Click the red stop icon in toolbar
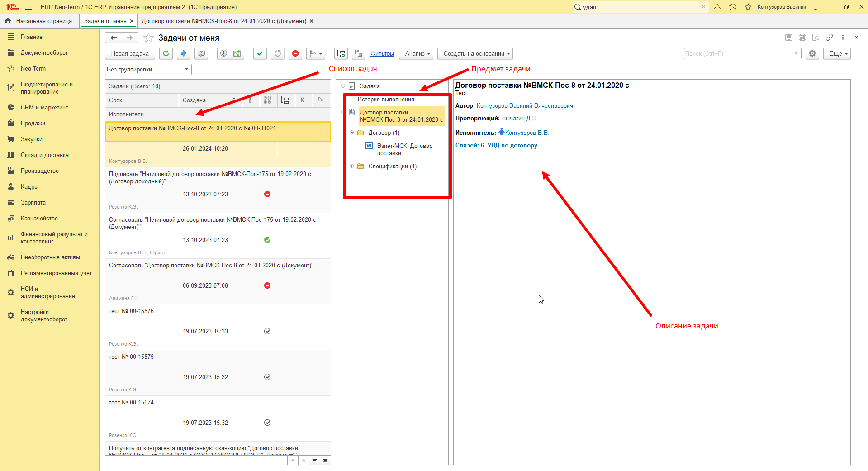The width and height of the screenshot is (868, 471). (x=295, y=53)
